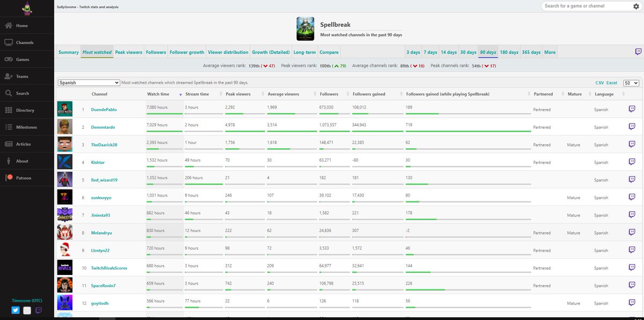Download table as CSV

point(599,83)
